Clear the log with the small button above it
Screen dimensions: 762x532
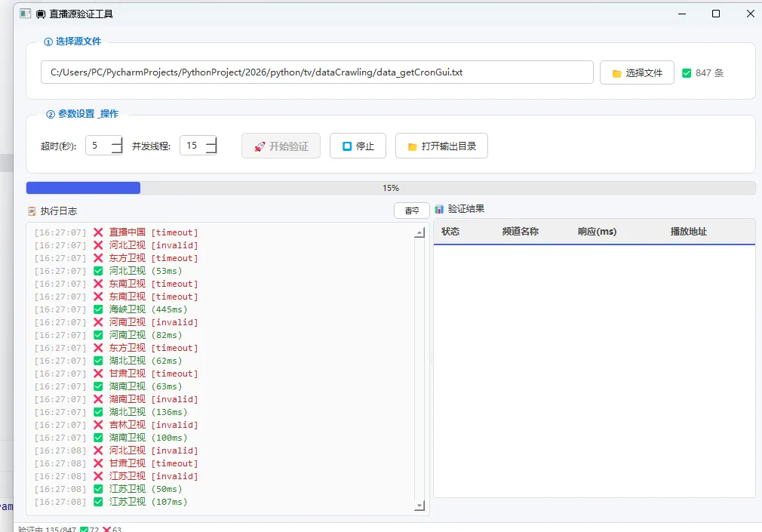point(412,211)
